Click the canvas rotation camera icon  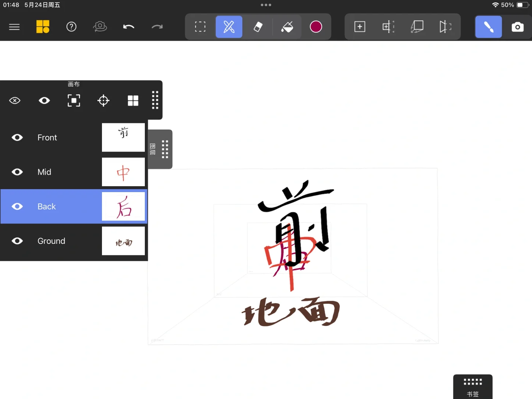[x=100, y=27]
